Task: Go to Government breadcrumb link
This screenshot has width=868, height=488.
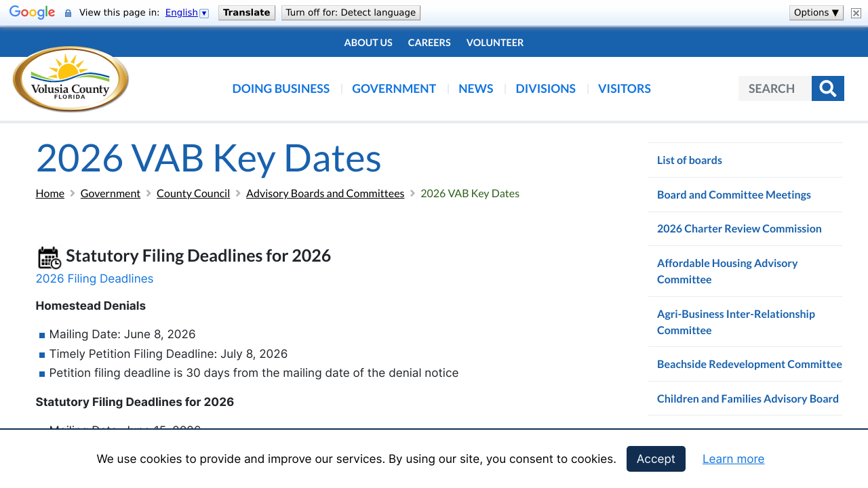Action: pos(111,193)
